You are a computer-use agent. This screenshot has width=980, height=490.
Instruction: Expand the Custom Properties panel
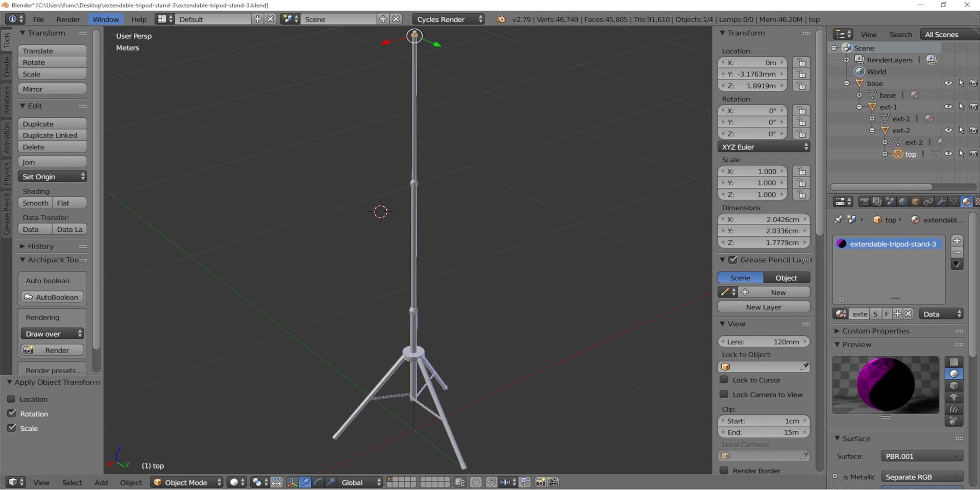pyautogui.click(x=875, y=331)
